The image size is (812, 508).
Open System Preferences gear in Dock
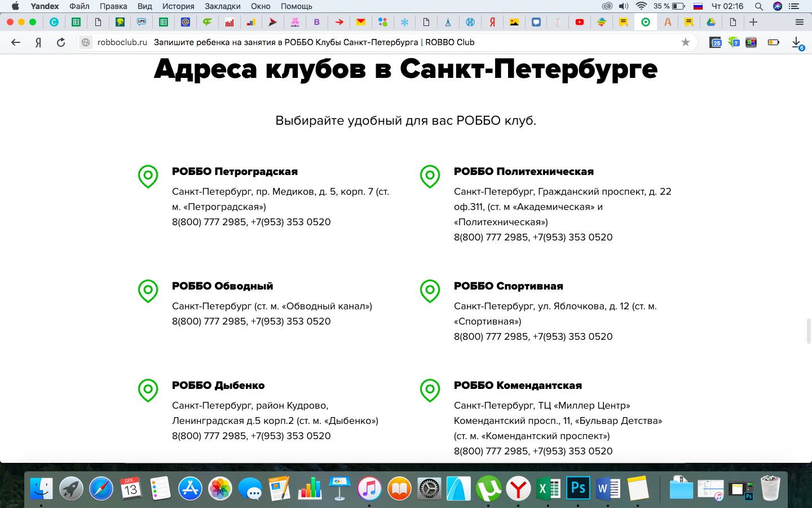click(x=429, y=488)
